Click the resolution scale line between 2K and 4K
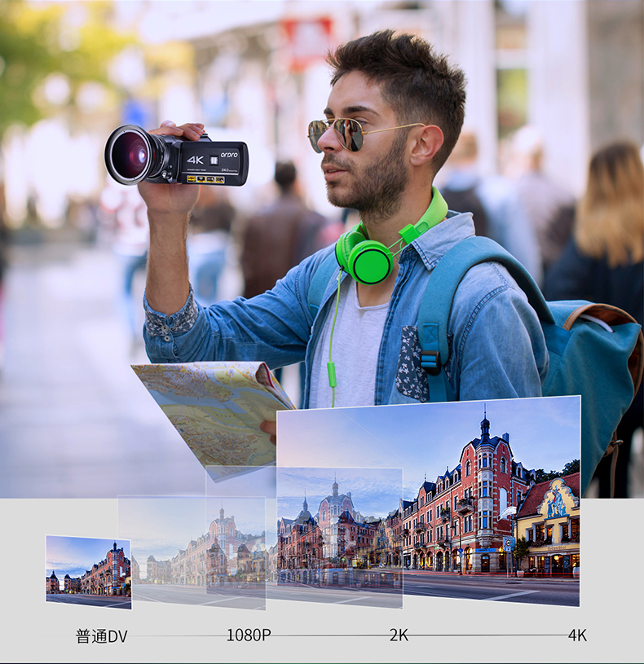Viewport: 644px width, 664px height. coord(488,635)
